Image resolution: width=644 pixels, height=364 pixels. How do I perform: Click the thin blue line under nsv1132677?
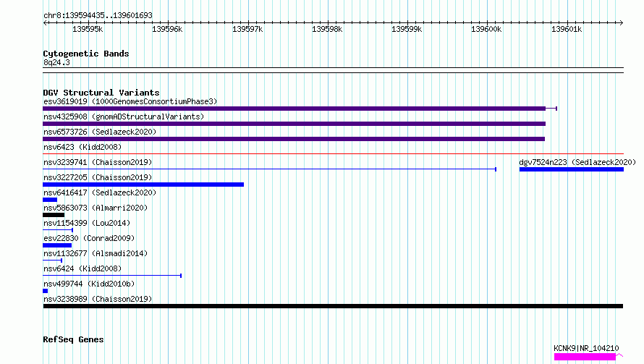click(53, 260)
